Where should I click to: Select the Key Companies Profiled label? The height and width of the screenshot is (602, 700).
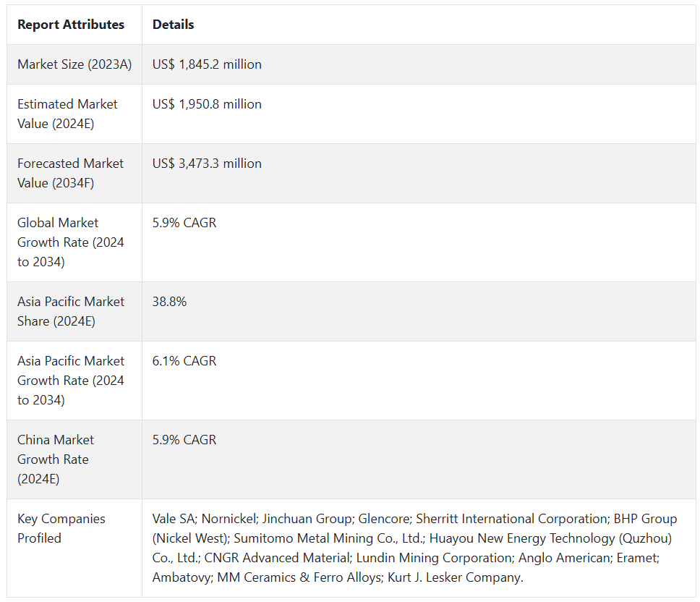tap(61, 528)
